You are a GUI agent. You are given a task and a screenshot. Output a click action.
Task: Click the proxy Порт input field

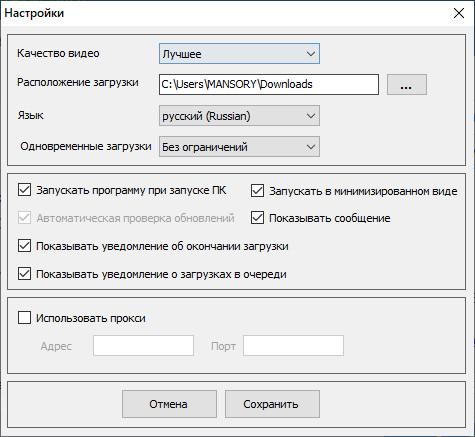pyautogui.click(x=293, y=346)
